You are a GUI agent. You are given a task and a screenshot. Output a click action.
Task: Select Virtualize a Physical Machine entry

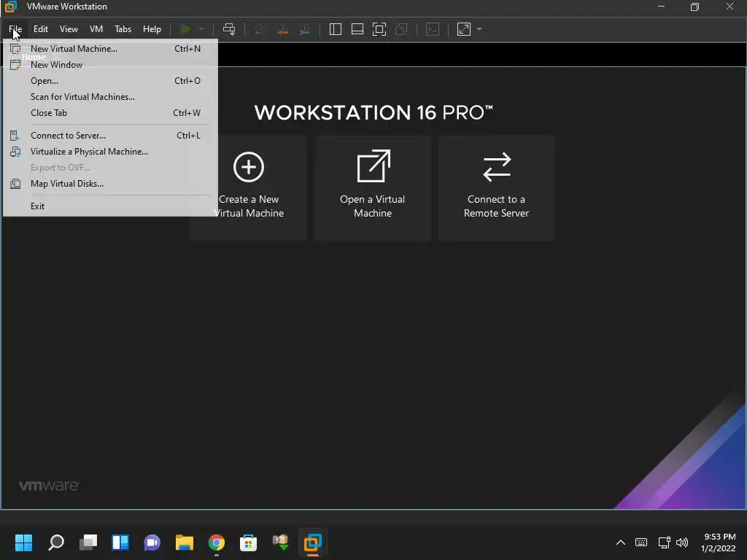[x=111, y=152]
